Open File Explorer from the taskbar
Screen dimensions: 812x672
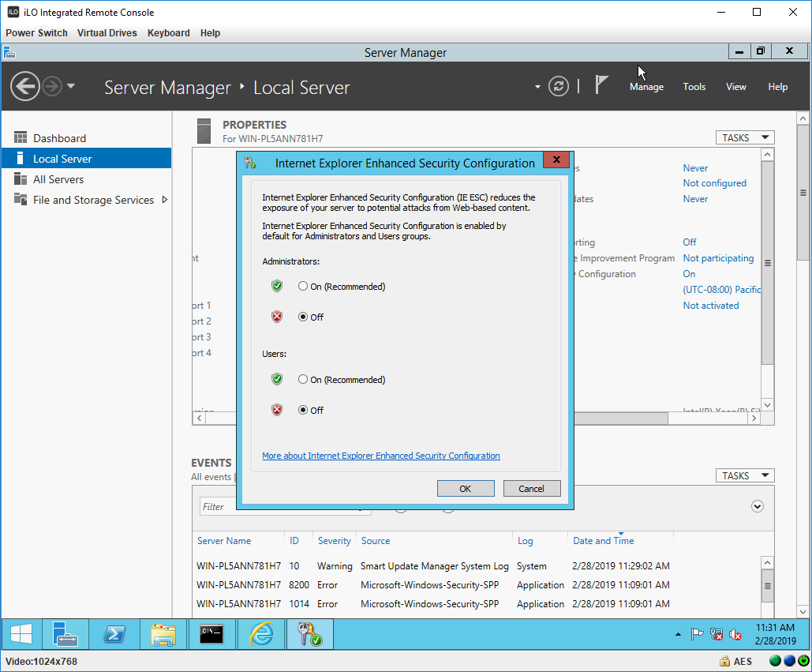163,634
